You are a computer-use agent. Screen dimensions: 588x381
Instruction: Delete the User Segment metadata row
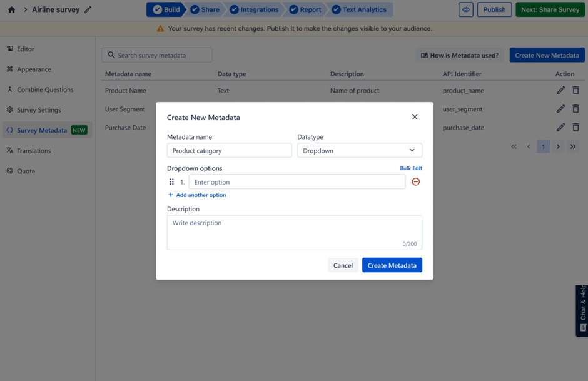[575, 109]
